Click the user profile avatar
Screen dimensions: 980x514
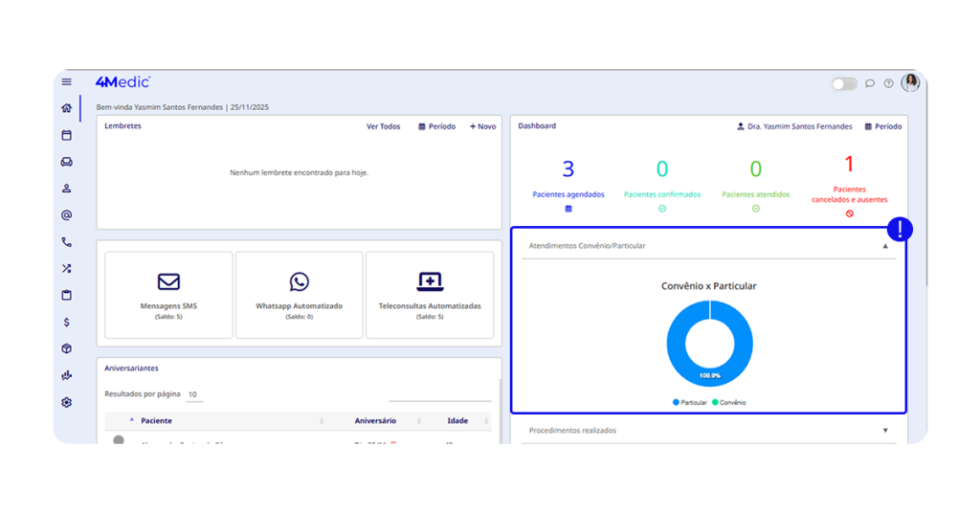click(x=910, y=82)
